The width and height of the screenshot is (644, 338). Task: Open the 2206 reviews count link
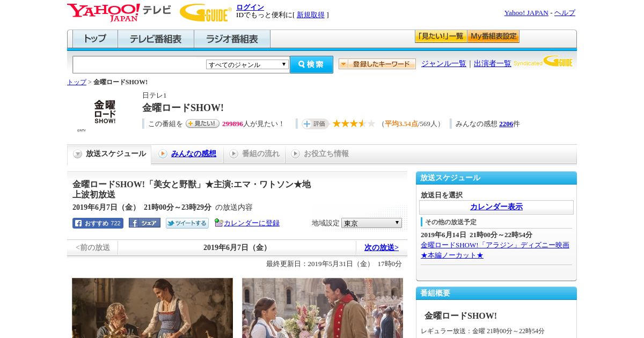pyautogui.click(x=506, y=123)
